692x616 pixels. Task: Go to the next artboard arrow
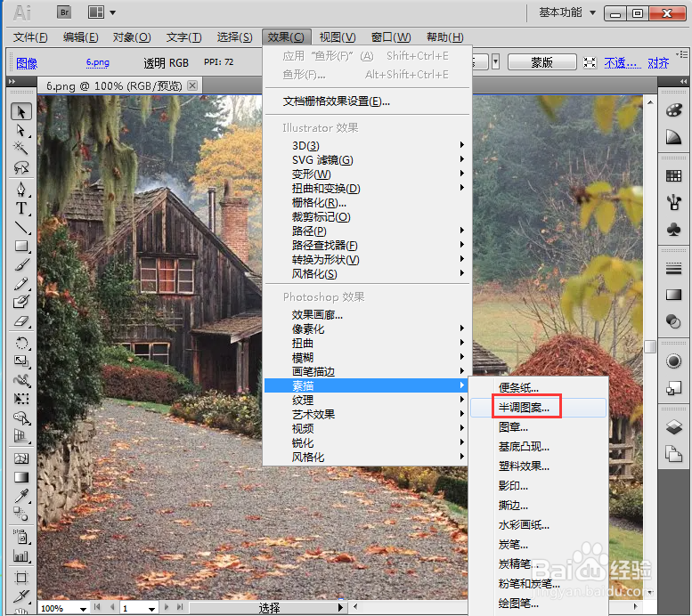(167, 607)
